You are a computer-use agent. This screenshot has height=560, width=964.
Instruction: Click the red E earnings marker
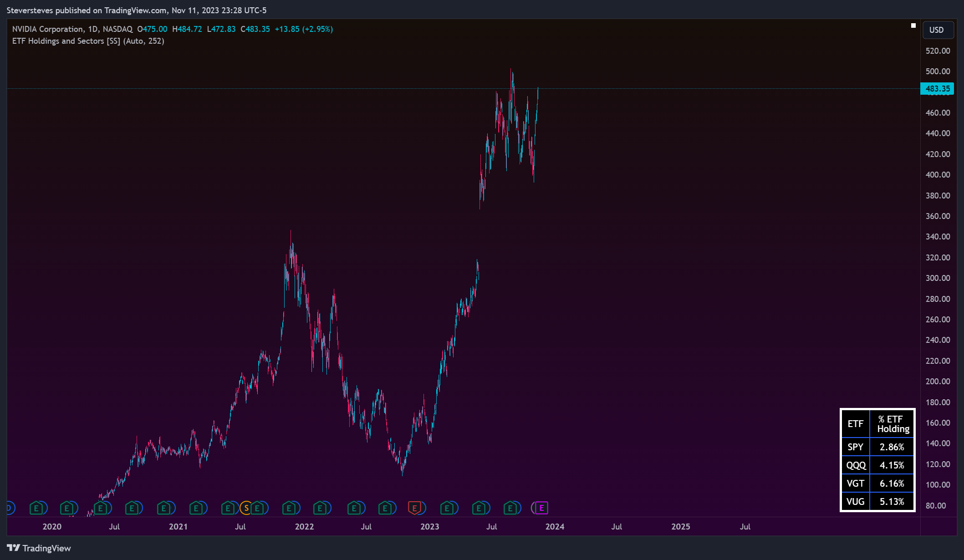coord(414,508)
